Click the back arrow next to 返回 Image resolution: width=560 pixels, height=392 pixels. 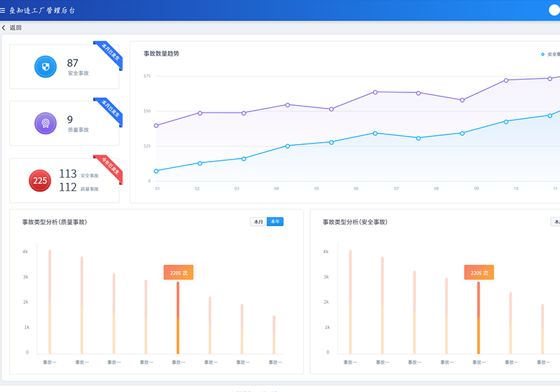[x=4, y=28]
